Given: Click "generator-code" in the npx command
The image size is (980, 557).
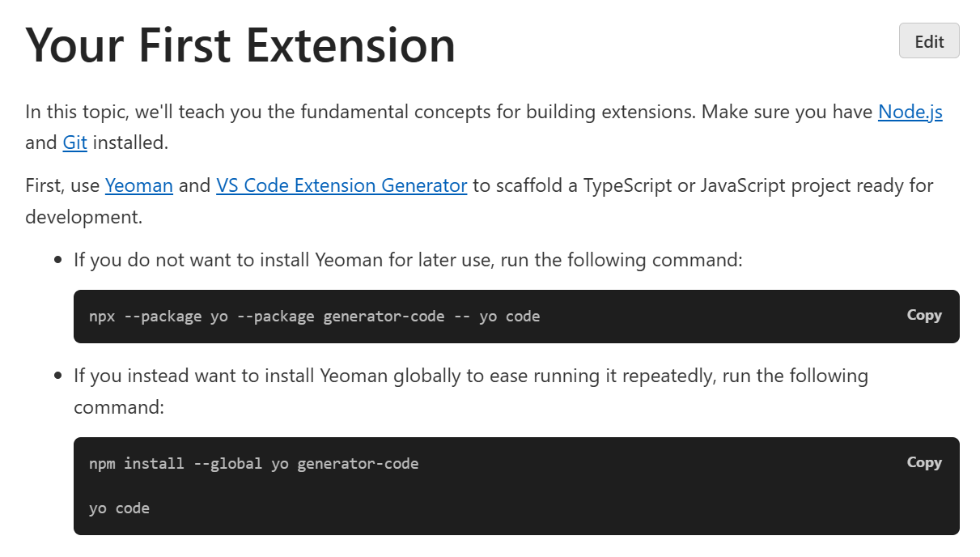Looking at the screenshot, I should [x=384, y=317].
